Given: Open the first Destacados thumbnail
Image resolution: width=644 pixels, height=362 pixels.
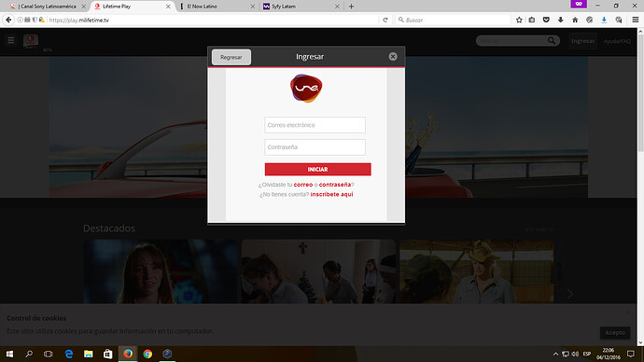Looking at the screenshot, I should [161, 271].
